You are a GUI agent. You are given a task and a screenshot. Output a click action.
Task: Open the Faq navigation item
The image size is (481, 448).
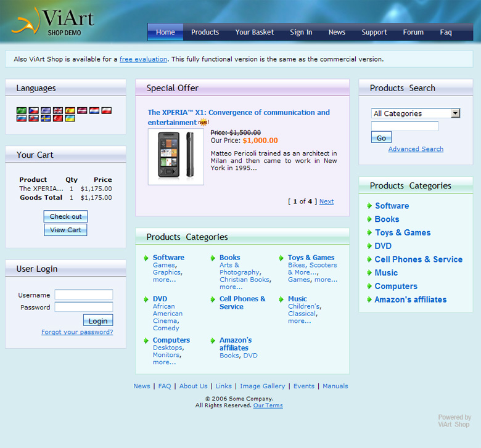[x=446, y=32]
